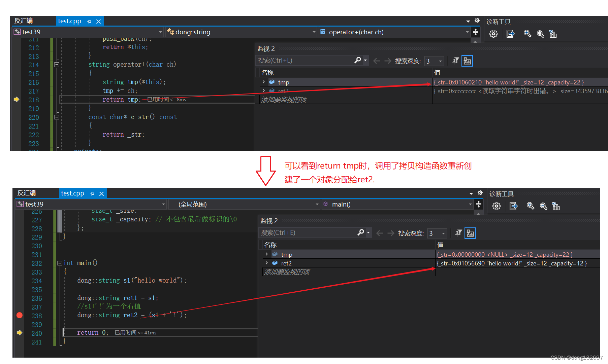Switch to 反汇编 tab in lower window
The height and width of the screenshot is (364, 608).
(27, 193)
